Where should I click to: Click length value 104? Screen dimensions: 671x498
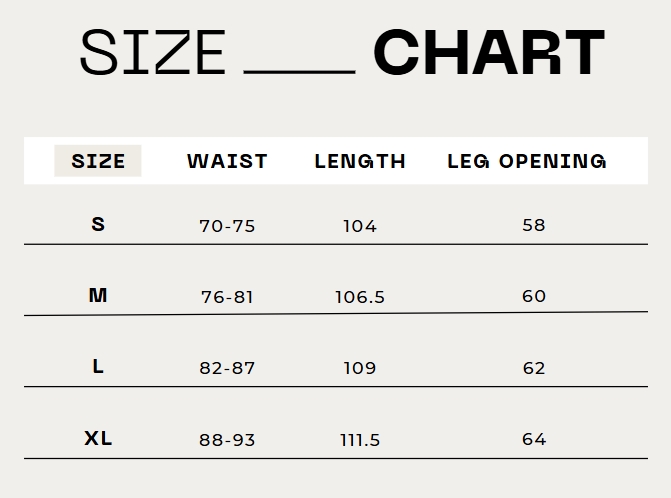click(360, 226)
